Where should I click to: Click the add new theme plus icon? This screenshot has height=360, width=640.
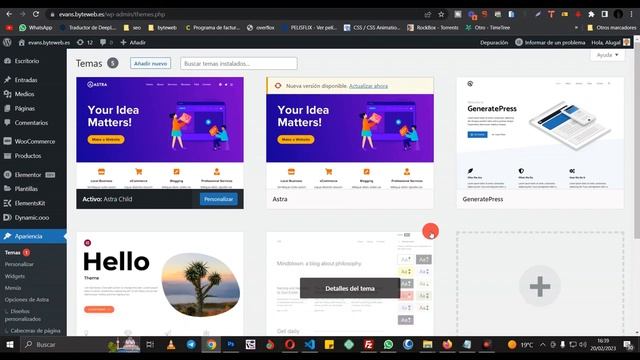point(540,285)
